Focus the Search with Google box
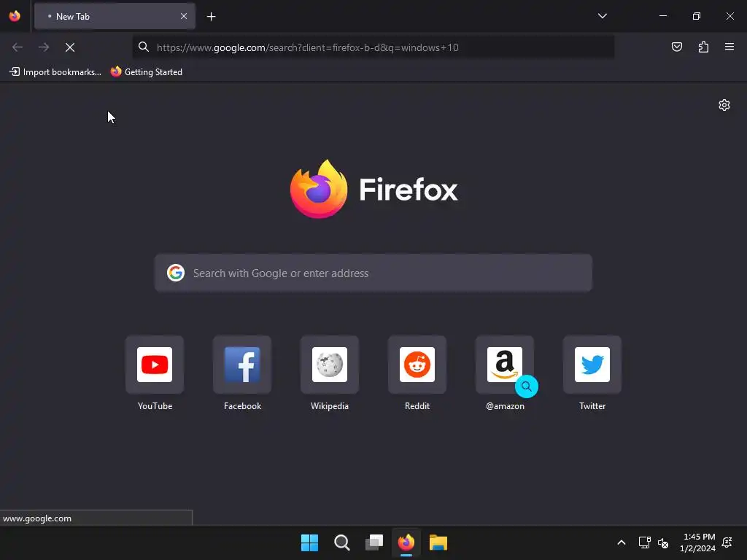 click(x=373, y=273)
